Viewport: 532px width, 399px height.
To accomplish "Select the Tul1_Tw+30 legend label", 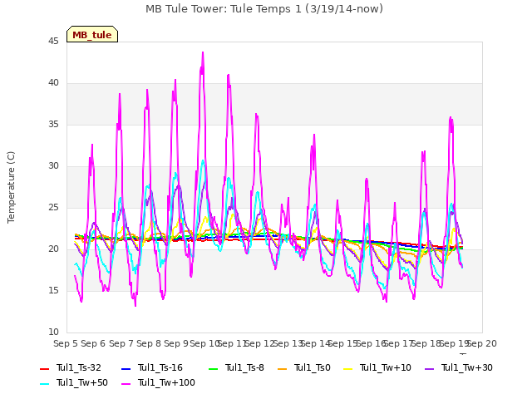I will [x=467, y=367].
